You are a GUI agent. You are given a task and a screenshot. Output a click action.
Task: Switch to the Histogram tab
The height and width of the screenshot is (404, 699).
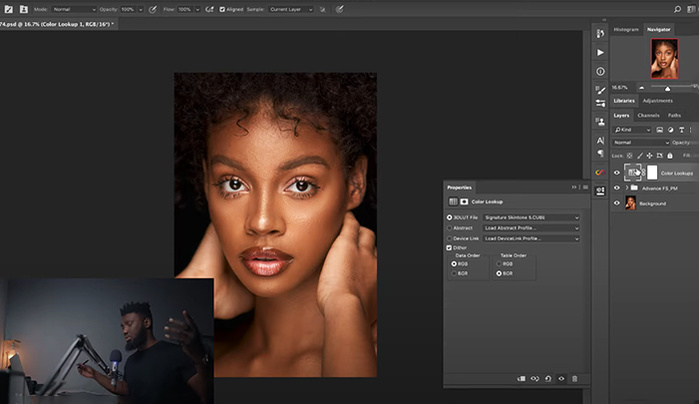pos(626,30)
